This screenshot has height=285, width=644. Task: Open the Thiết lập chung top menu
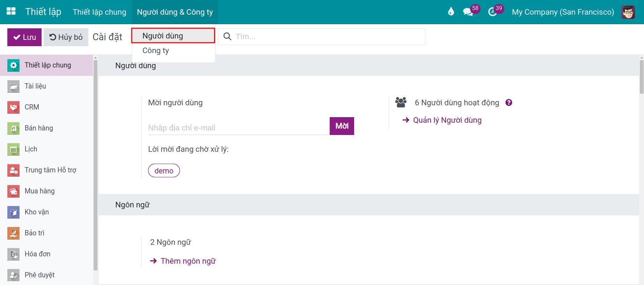100,12
